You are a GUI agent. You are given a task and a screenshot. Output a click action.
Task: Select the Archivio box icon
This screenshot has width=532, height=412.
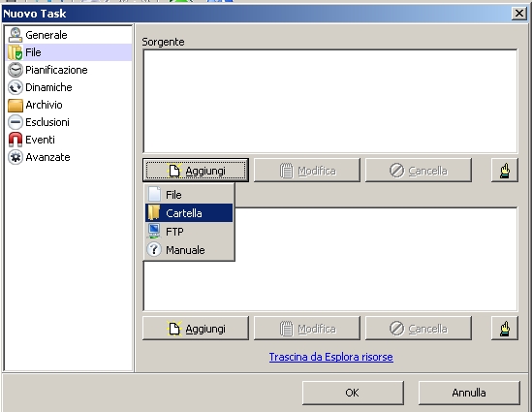coord(16,105)
